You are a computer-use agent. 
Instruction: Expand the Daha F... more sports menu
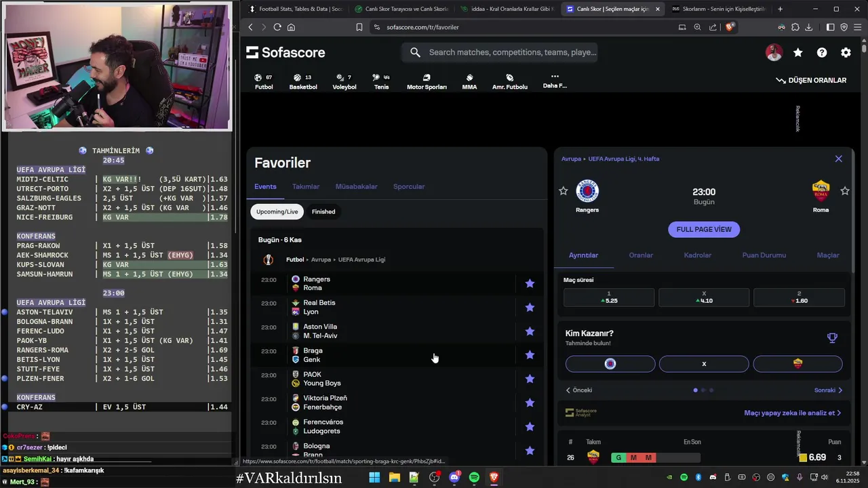tap(555, 81)
